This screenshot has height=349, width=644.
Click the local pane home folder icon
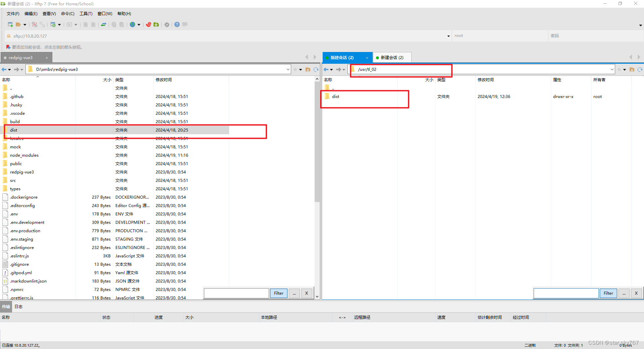coord(308,69)
